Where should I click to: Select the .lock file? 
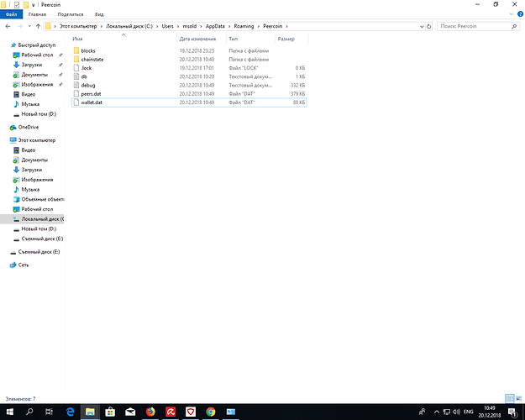[86, 68]
